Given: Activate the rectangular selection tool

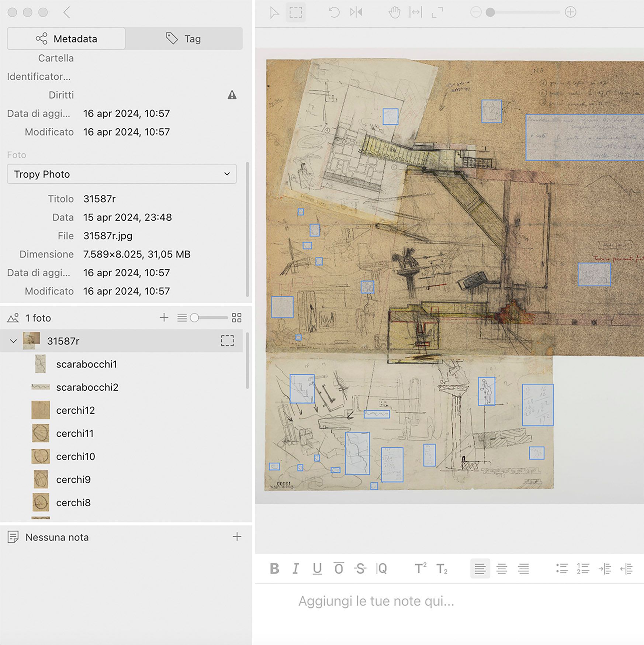Looking at the screenshot, I should [296, 13].
